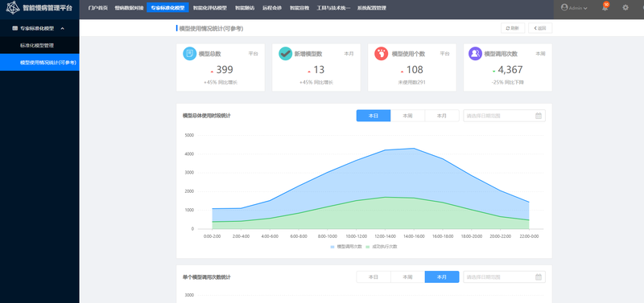Screen dimensions: 644x303
Task: Click the 新增模型数 checkmark icon
Action: point(286,54)
